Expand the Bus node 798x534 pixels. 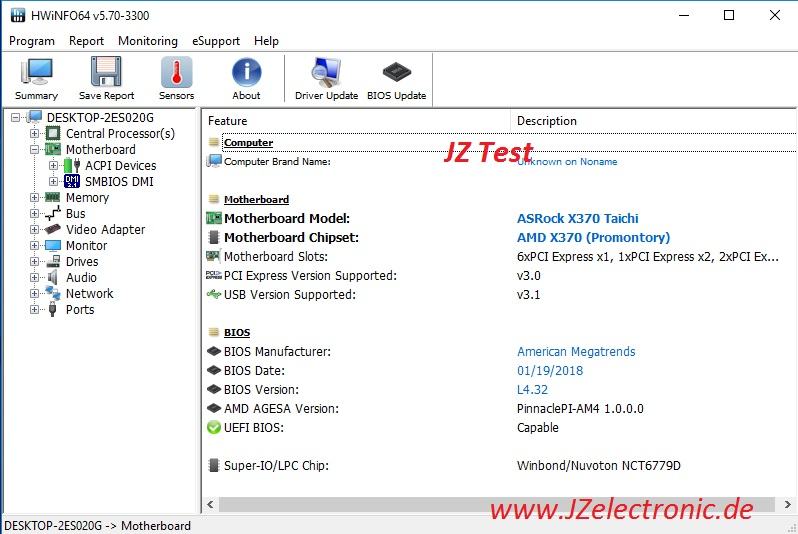(x=34, y=213)
